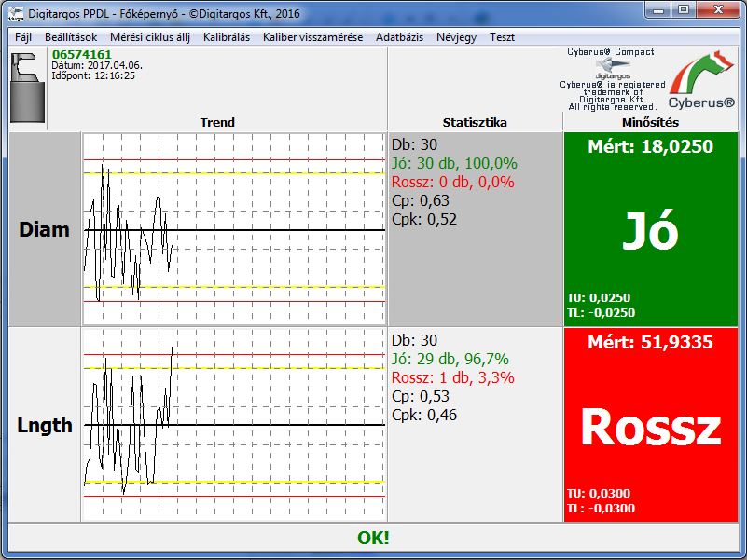Click the Cpk: 0,52 value
747x560 pixels.
tap(424, 219)
